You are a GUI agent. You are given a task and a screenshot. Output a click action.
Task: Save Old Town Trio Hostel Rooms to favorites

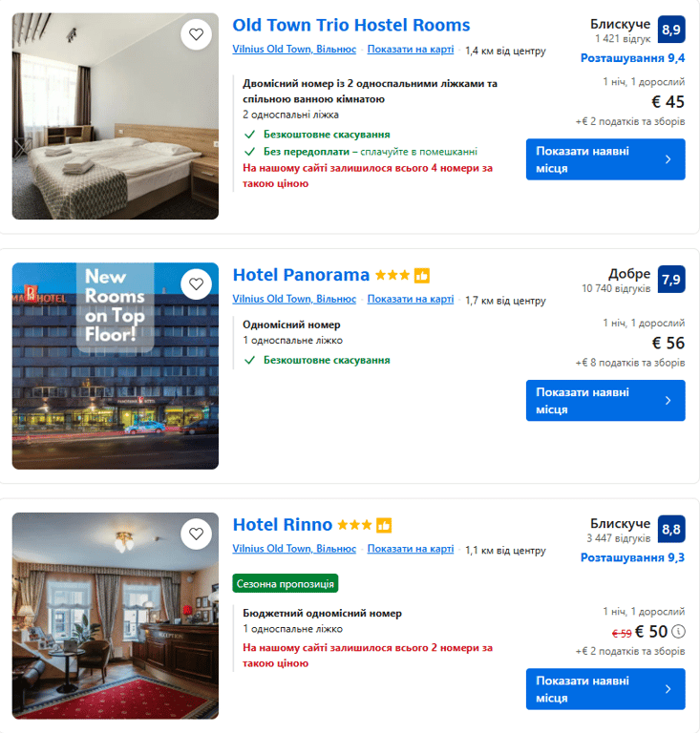(x=196, y=35)
